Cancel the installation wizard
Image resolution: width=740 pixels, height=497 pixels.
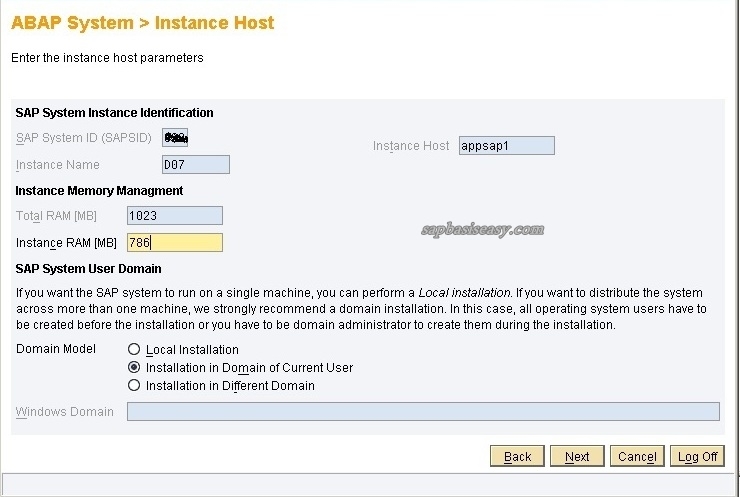pos(637,456)
